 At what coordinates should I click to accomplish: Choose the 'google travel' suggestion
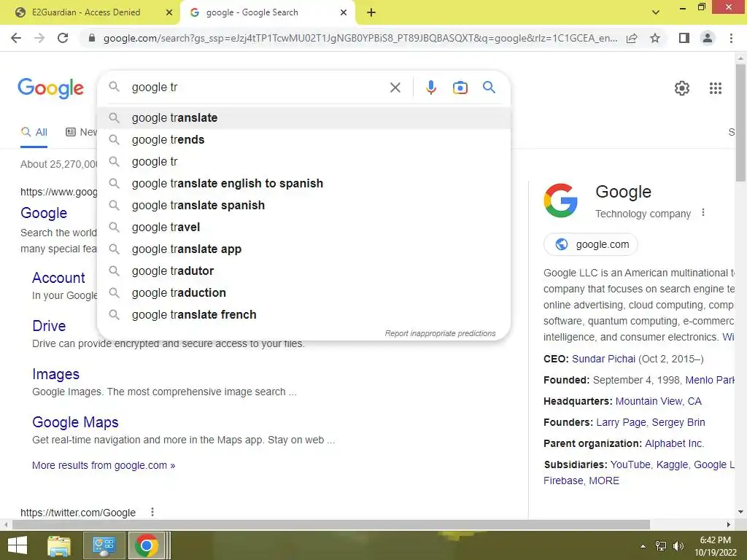click(303, 227)
